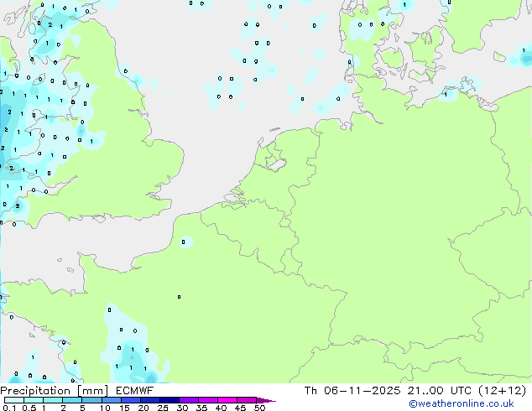Pick the legend swatch between 2 and 5
Image resolution: width=532 pixels, height=411 pixels.
pyautogui.click(x=72, y=400)
